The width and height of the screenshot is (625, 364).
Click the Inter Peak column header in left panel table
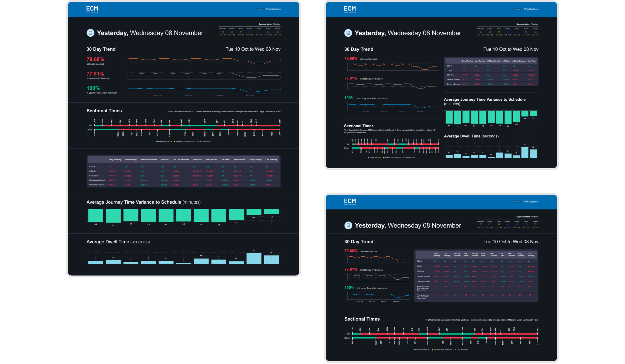(197, 159)
